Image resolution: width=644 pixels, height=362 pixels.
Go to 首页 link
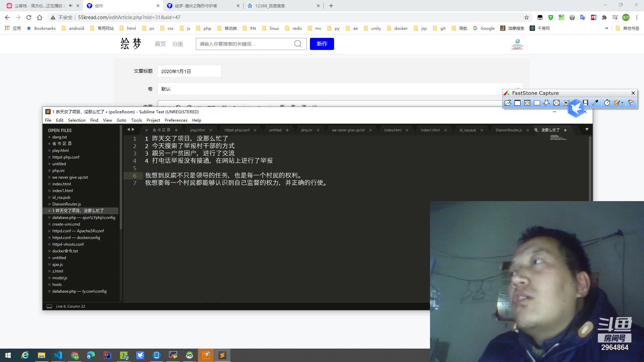pyautogui.click(x=160, y=44)
